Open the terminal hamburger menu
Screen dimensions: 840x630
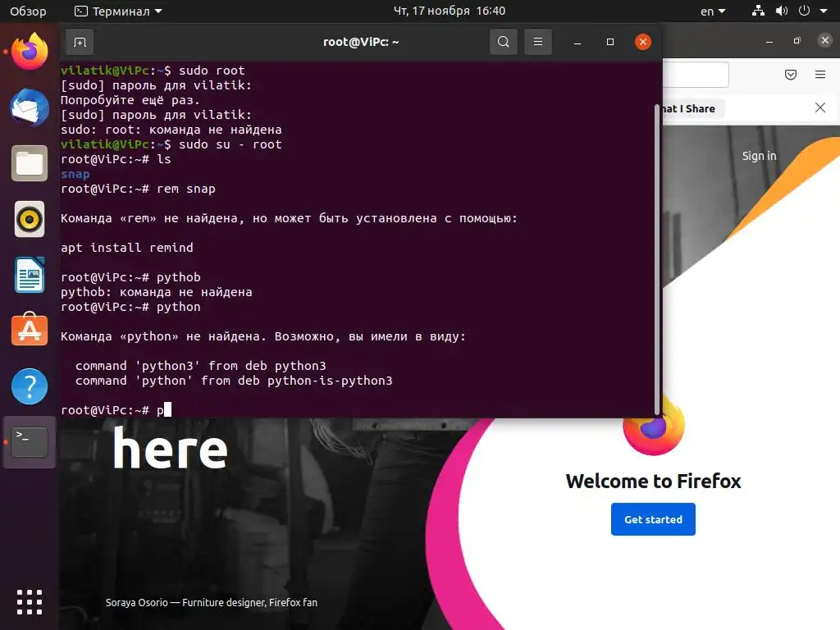[x=538, y=42]
